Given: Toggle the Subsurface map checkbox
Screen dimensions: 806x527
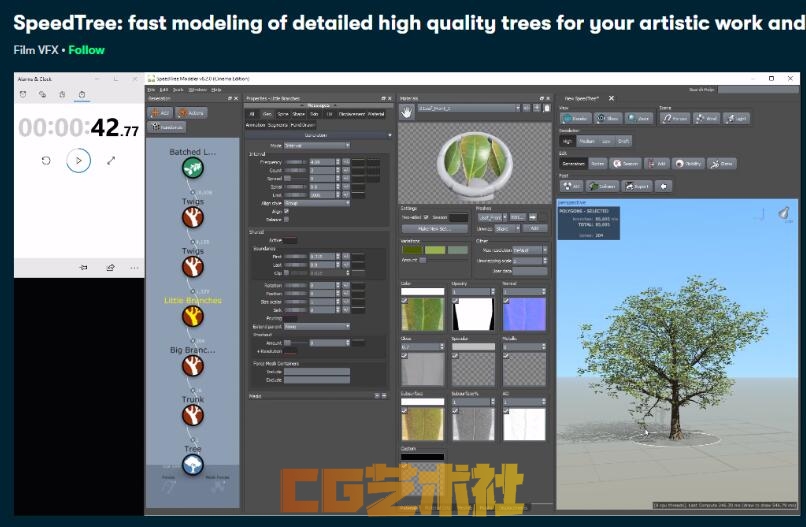Looking at the screenshot, I should coord(405,410).
